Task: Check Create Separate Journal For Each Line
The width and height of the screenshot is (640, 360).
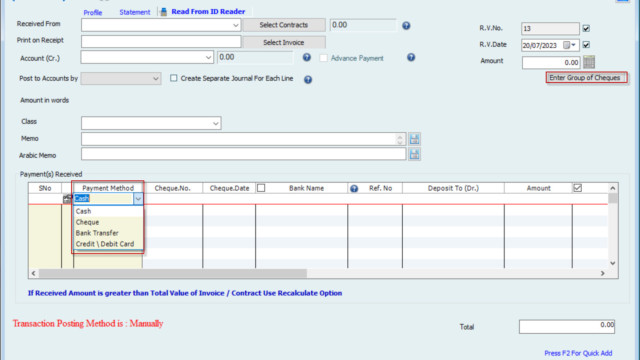Action: click(x=173, y=78)
